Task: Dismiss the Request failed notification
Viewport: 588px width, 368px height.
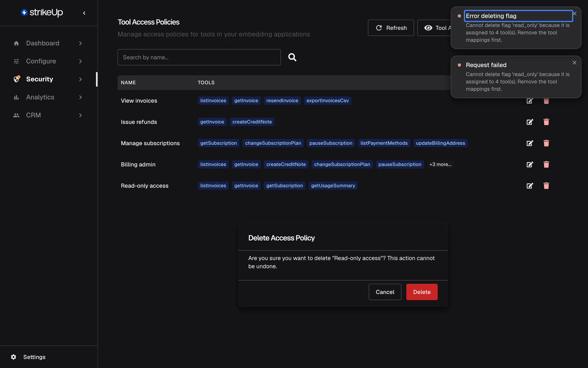Action: click(574, 62)
